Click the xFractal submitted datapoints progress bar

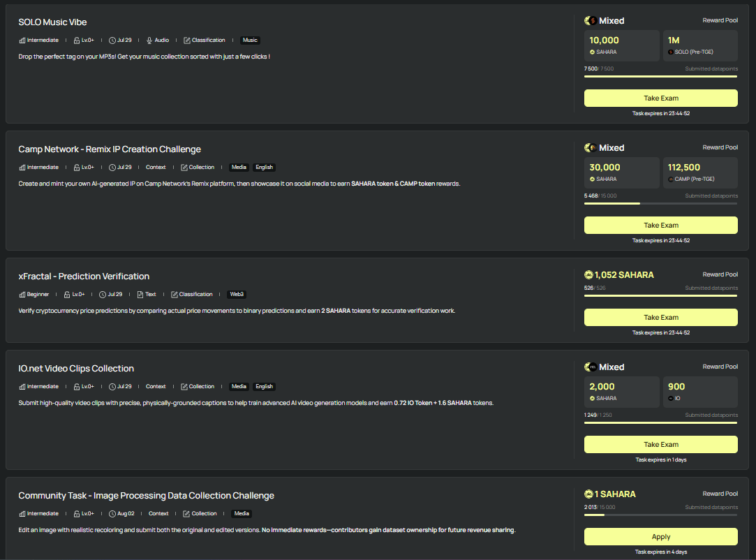coord(660,295)
